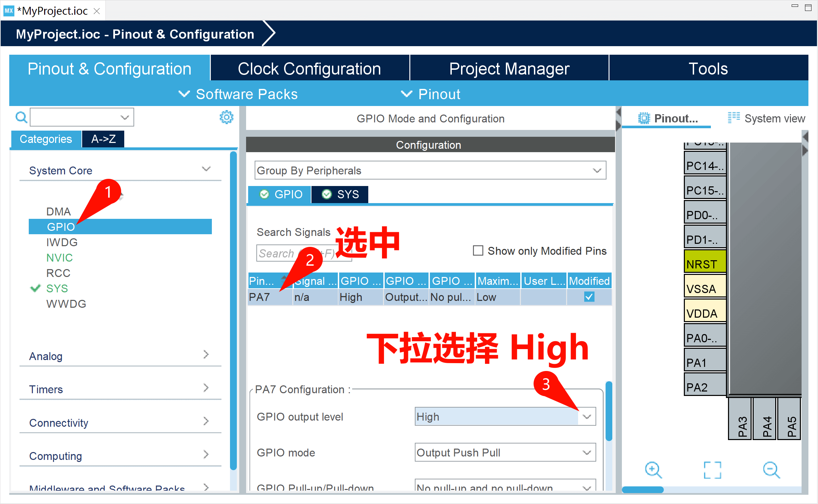Close the MyProject.ioc editor tab
The height and width of the screenshot is (504, 818).
click(x=97, y=11)
